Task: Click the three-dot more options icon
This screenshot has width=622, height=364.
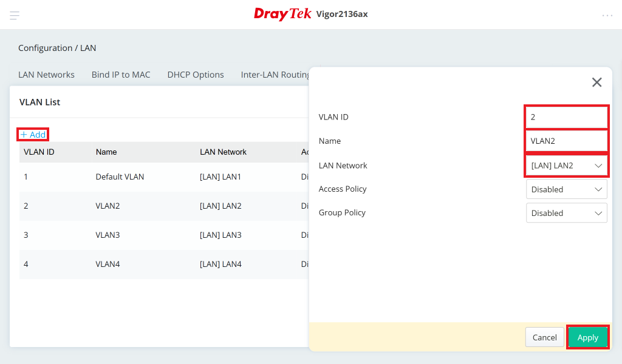Action: [x=607, y=15]
